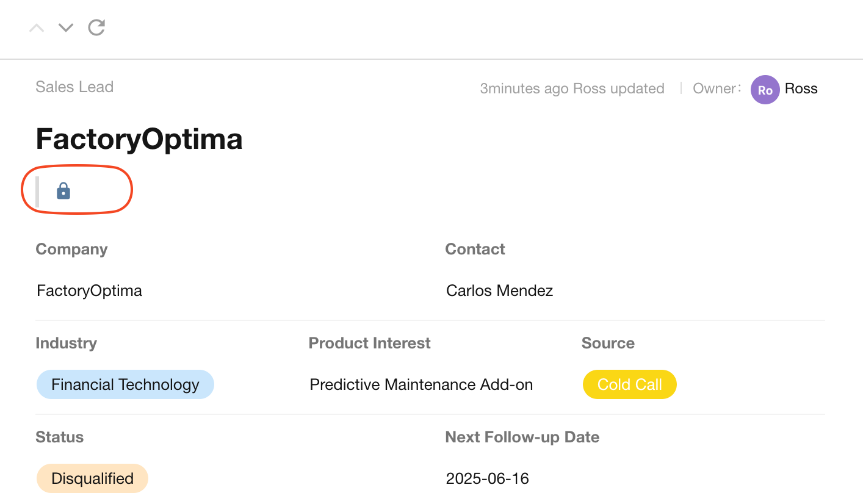This screenshot has height=504, width=863.
Task: Click the gray bar beside lock icon
Action: click(x=37, y=192)
